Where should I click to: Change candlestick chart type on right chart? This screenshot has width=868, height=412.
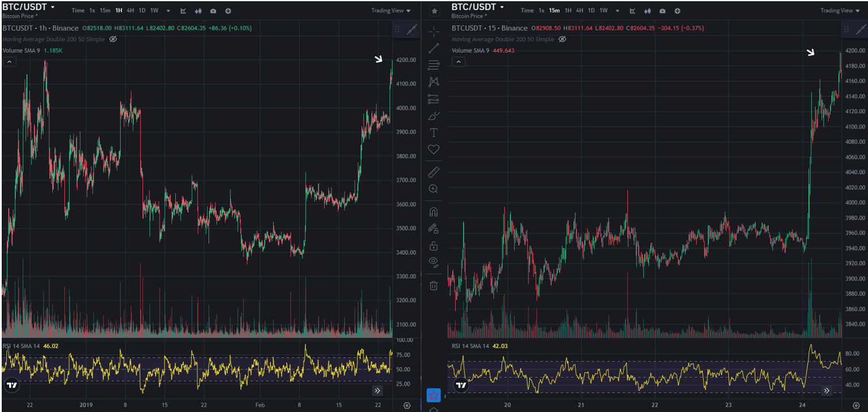click(647, 11)
